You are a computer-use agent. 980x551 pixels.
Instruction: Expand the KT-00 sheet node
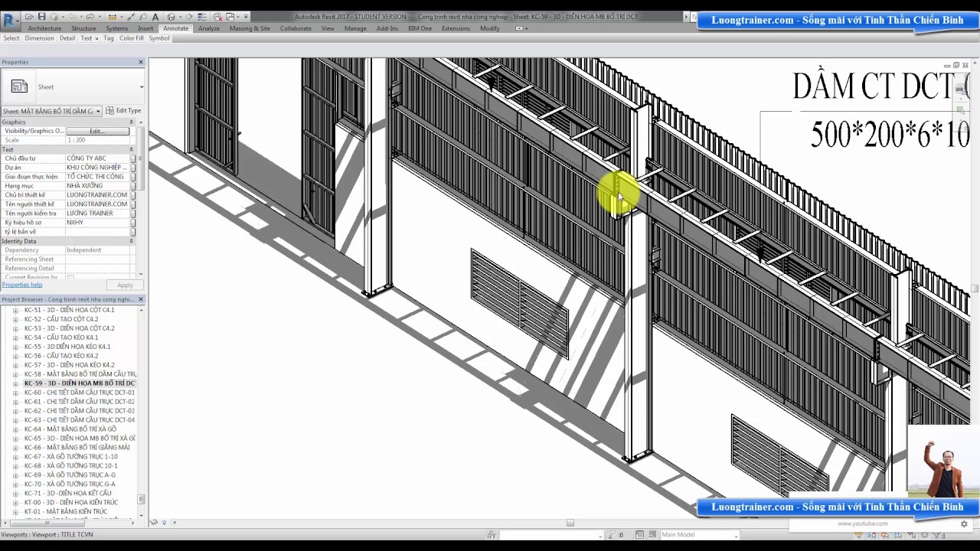tap(15, 503)
